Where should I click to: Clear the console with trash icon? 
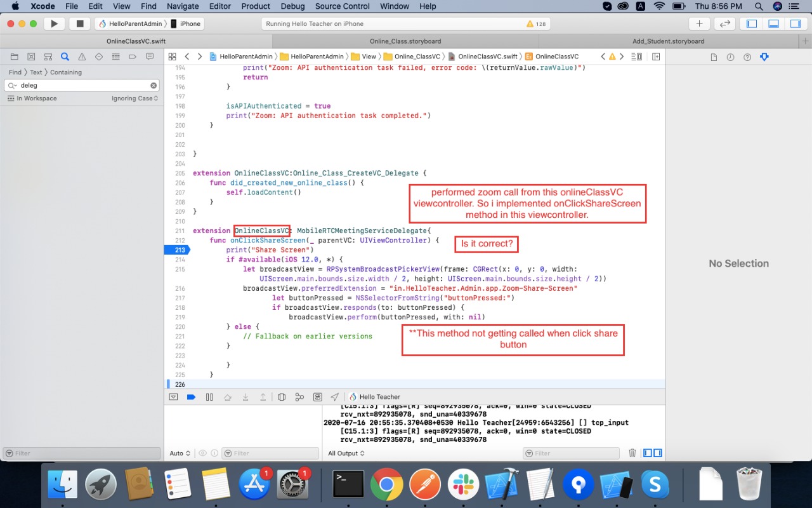[x=632, y=453]
